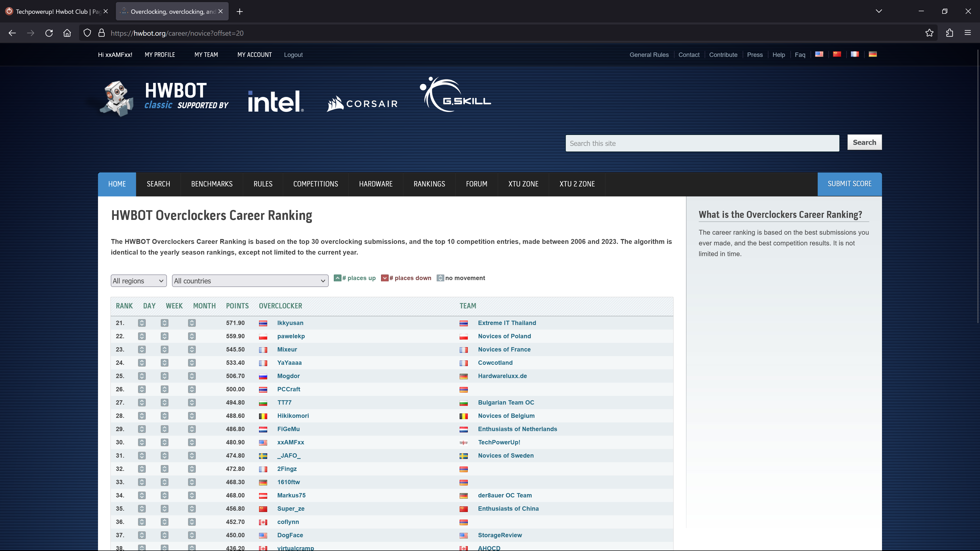Image resolution: width=980 pixels, height=551 pixels.
Task: Switch language using the US flag
Action: point(819,54)
